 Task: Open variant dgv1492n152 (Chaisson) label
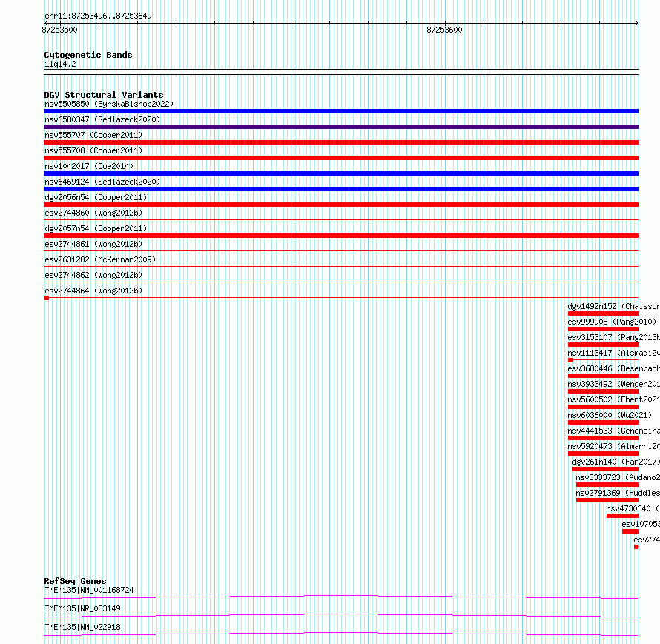[x=614, y=306]
